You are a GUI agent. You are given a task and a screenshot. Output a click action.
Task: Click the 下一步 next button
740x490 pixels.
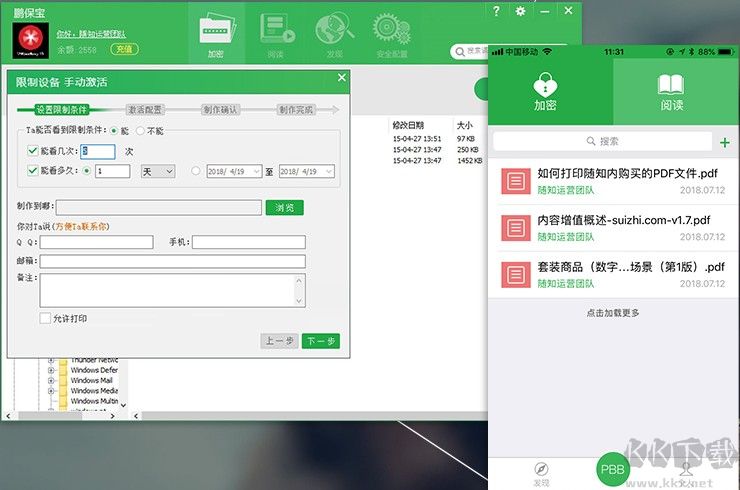click(x=321, y=341)
